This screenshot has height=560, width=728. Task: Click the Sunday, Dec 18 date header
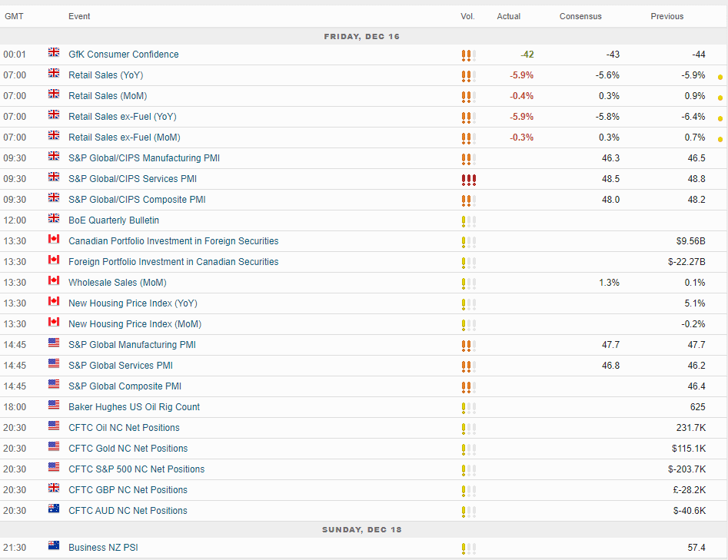(x=361, y=529)
